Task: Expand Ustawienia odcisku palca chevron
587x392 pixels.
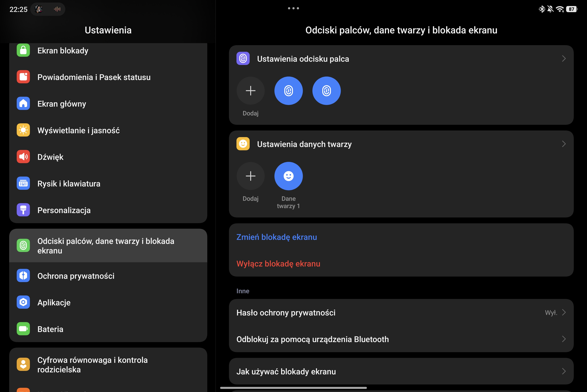Action: 564,59
